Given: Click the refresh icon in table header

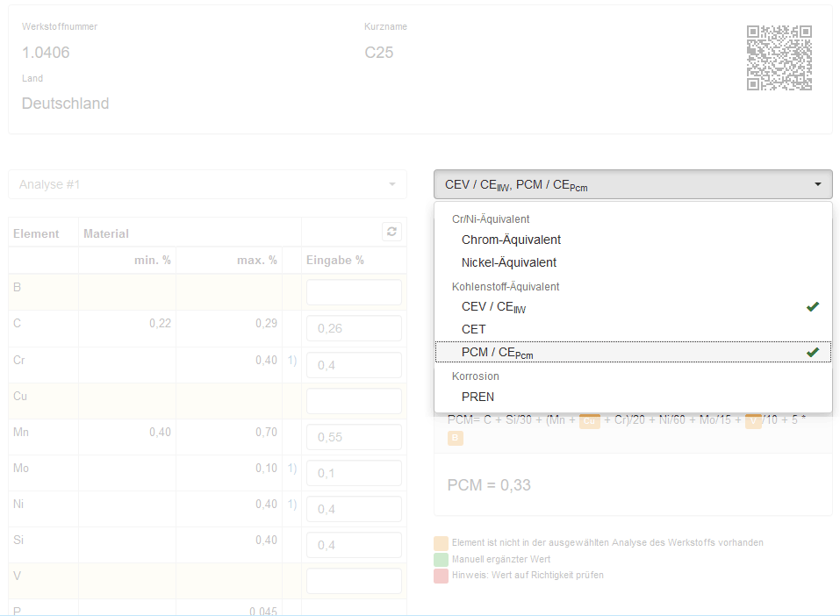Looking at the screenshot, I should (391, 232).
